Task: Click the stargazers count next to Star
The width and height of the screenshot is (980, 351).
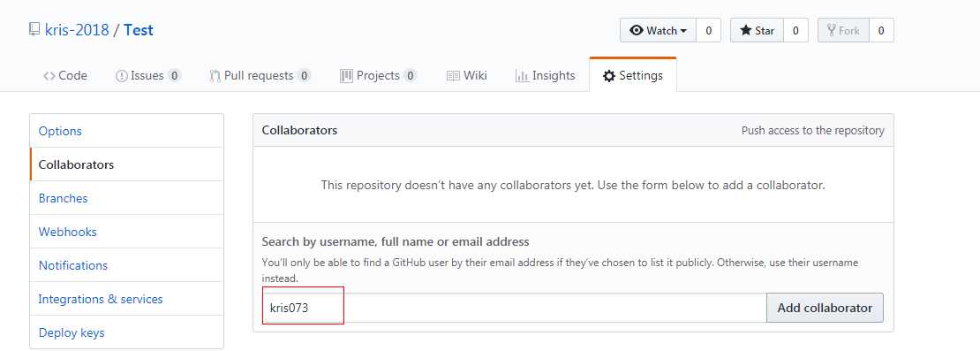Action: 795,30
